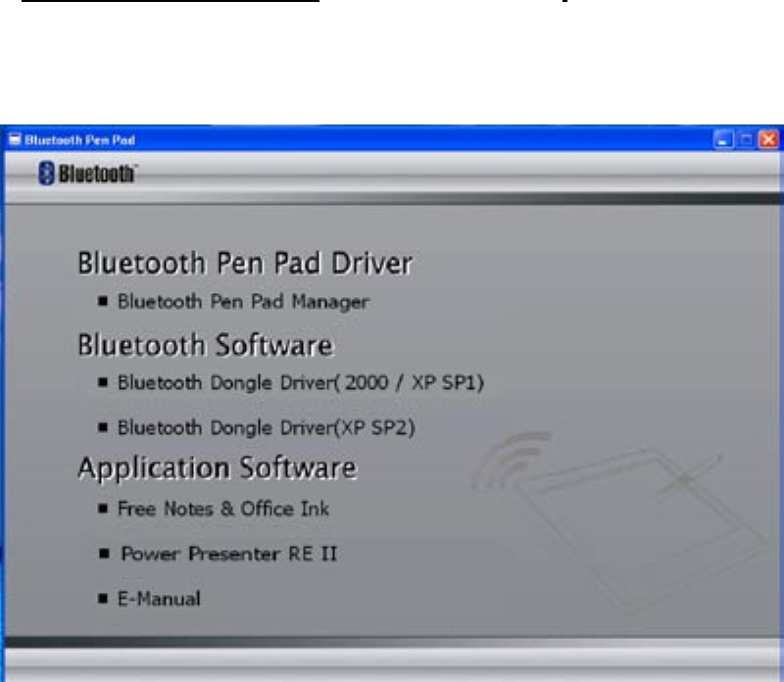This screenshot has height=682, width=784.
Task: Click the 'Bluetooth Pen Pad' title text
Action: click(x=80, y=140)
